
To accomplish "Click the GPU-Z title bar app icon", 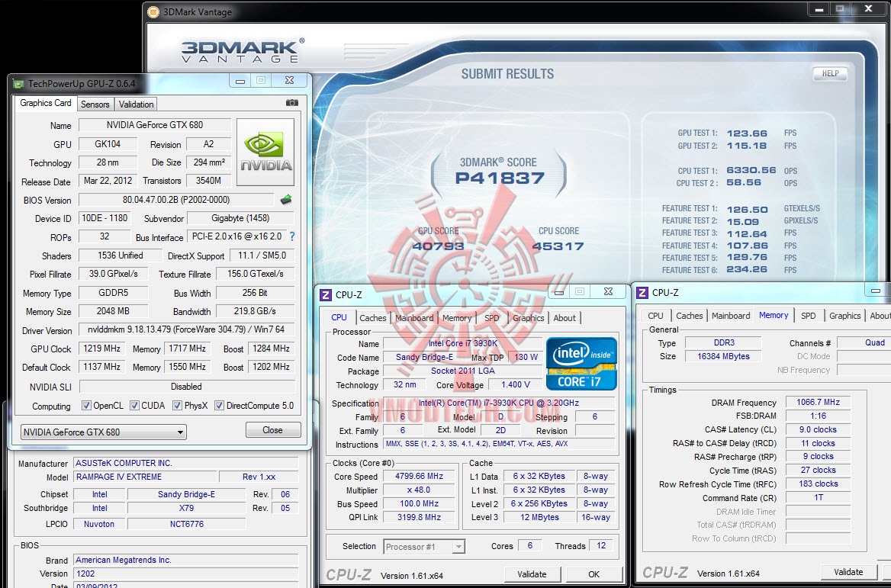I will (x=19, y=84).
